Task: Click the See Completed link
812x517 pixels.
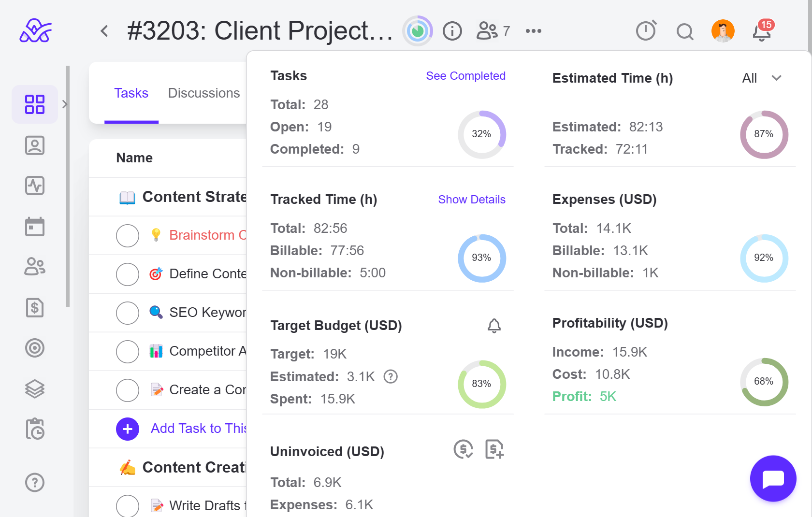Action: point(465,76)
